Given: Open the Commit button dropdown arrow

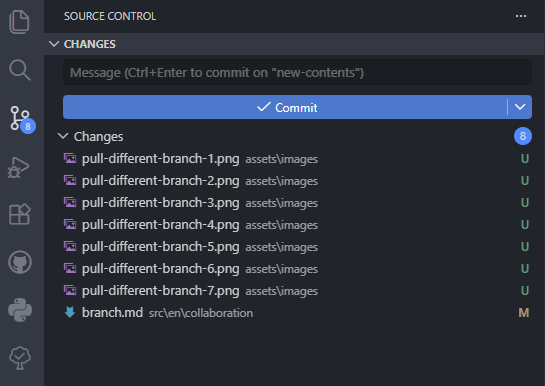Looking at the screenshot, I should pos(520,107).
